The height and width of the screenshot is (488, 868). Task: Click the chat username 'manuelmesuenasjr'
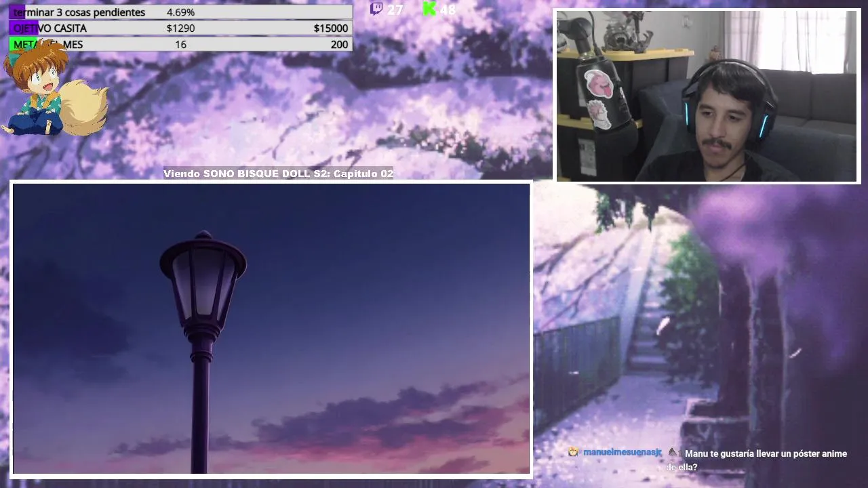[x=623, y=452]
